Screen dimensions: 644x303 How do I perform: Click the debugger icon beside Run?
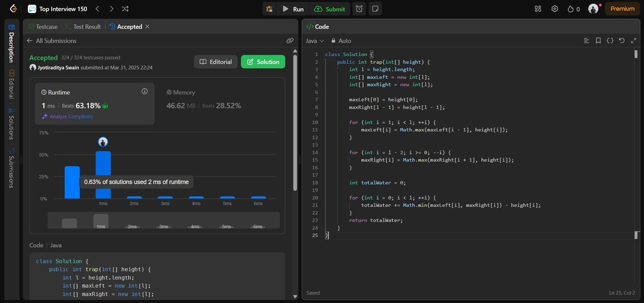269,9
